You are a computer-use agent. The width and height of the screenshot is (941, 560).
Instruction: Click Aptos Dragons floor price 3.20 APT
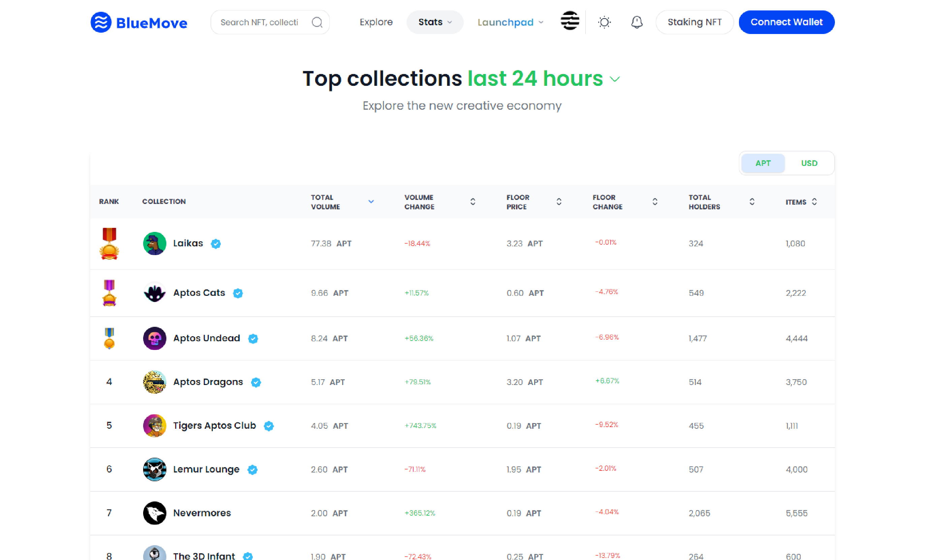[524, 382]
